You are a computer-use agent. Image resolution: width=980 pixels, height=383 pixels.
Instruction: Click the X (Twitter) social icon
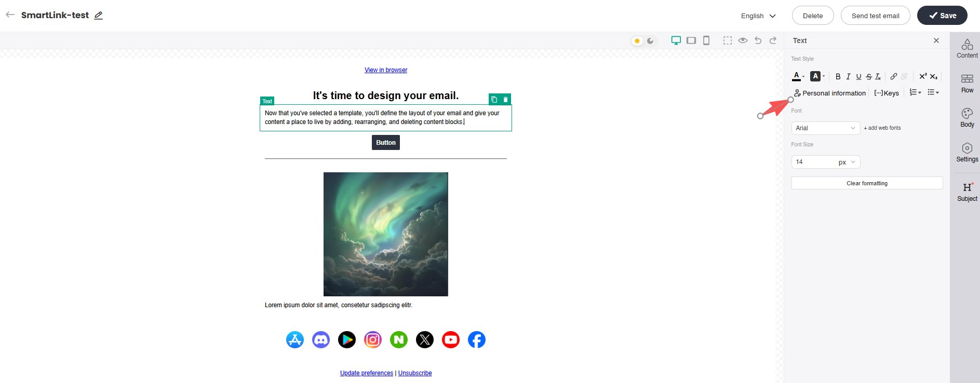425,340
